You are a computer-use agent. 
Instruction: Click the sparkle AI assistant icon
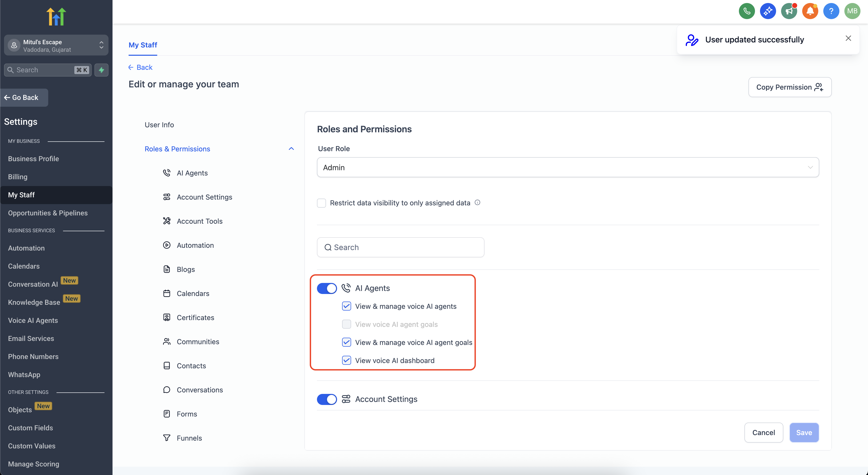(768, 11)
